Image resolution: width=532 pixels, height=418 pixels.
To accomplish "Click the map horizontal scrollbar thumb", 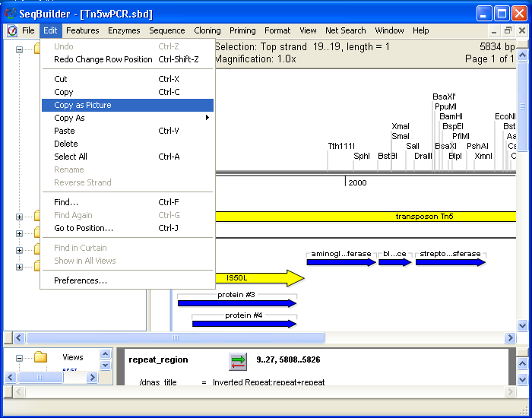I will (x=176, y=338).
